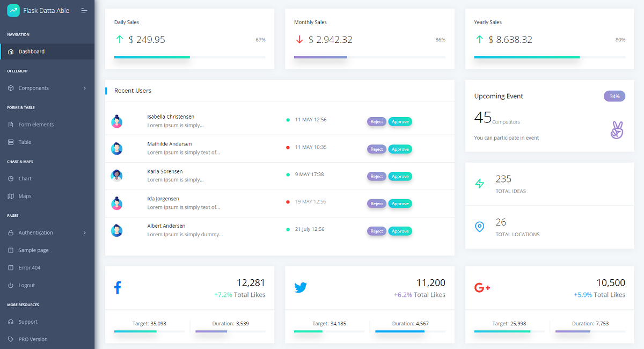Click the Daily Sales progress bar
This screenshot has width=644, height=349.
[x=190, y=57]
